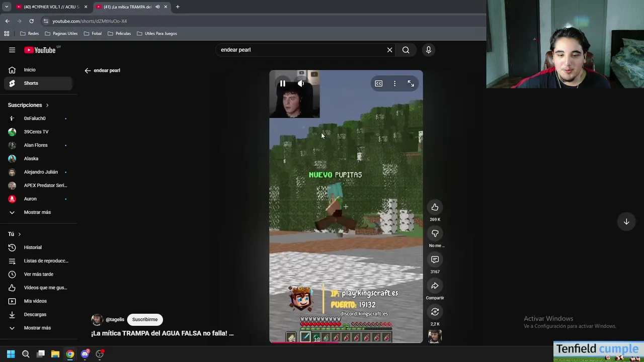Open the tab search dropdown arrow

pos(7,7)
